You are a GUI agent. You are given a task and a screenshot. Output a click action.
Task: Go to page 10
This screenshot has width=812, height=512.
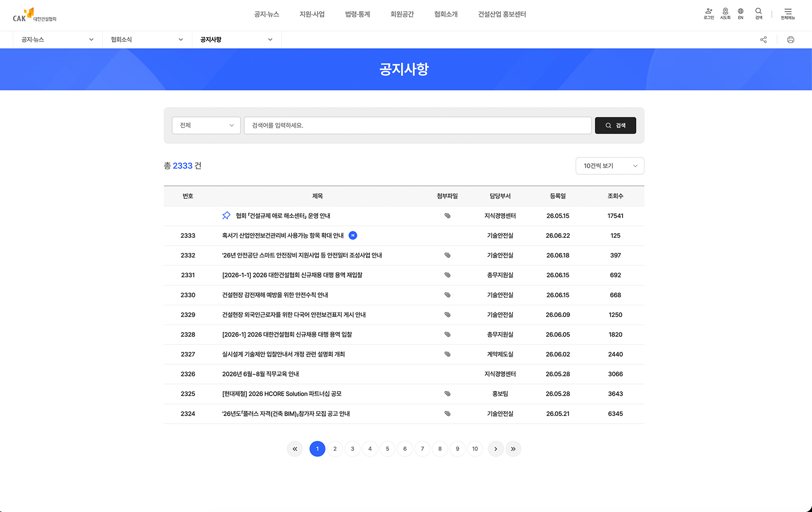[475, 449]
